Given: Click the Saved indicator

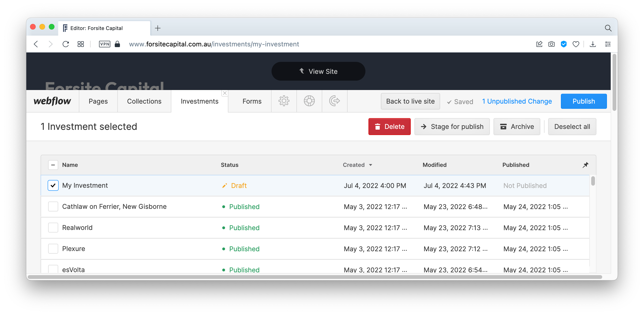Looking at the screenshot, I should click(x=460, y=101).
